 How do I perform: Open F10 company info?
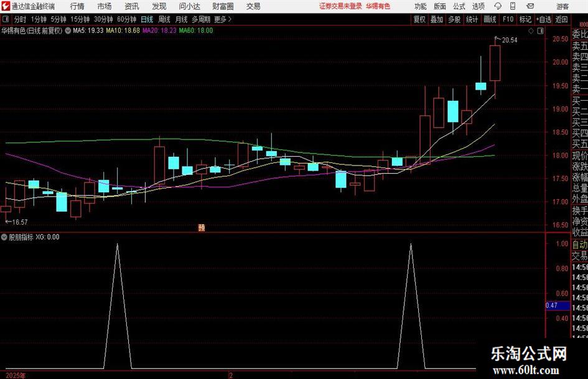508,19
